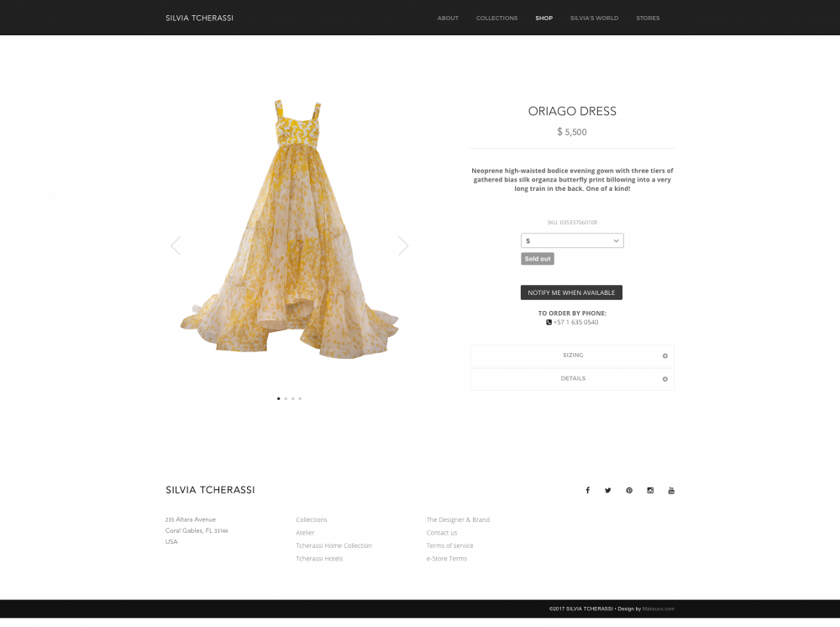Click the To Order By Phone label

pos(572,313)
